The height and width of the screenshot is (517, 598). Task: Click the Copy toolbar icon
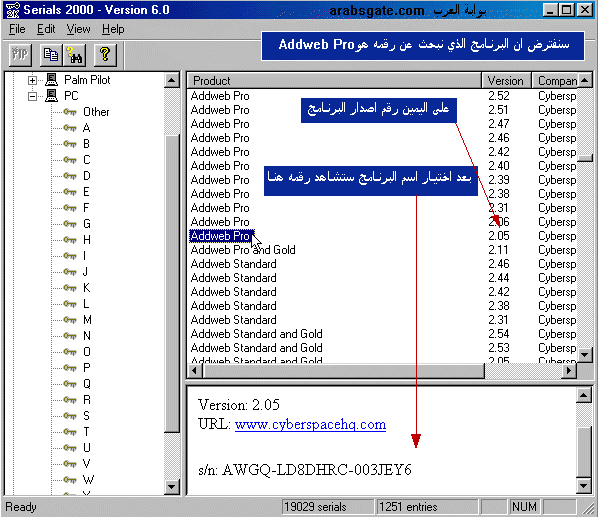pyautogui.click(x=51, y=55)
